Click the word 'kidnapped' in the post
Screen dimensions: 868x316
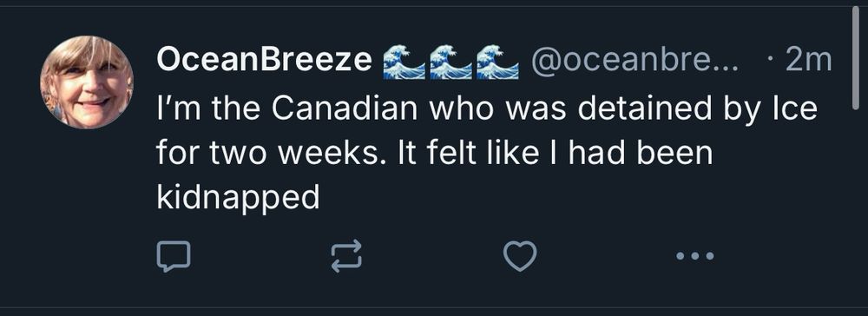tap(238, 199)
